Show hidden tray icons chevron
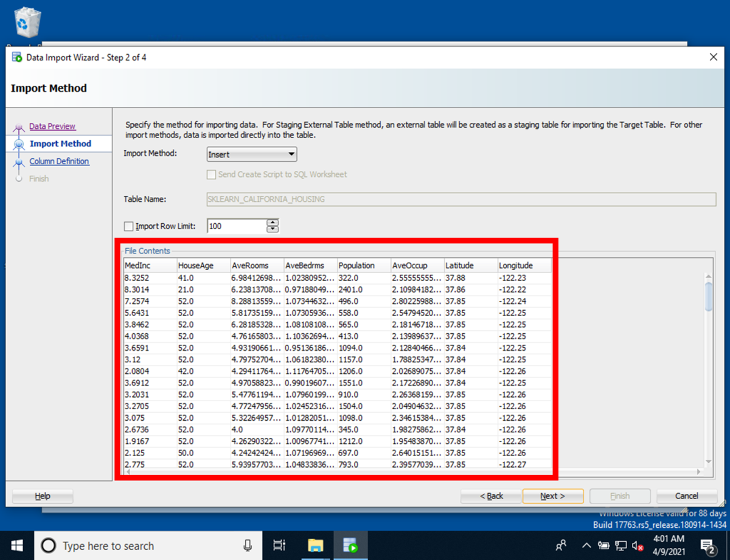 (x=586, y=545)
